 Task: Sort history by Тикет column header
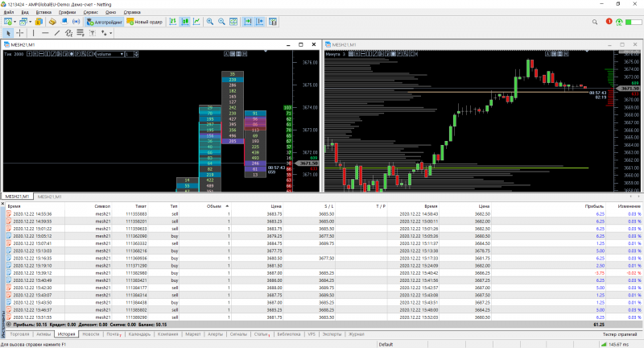pos(141,206)
